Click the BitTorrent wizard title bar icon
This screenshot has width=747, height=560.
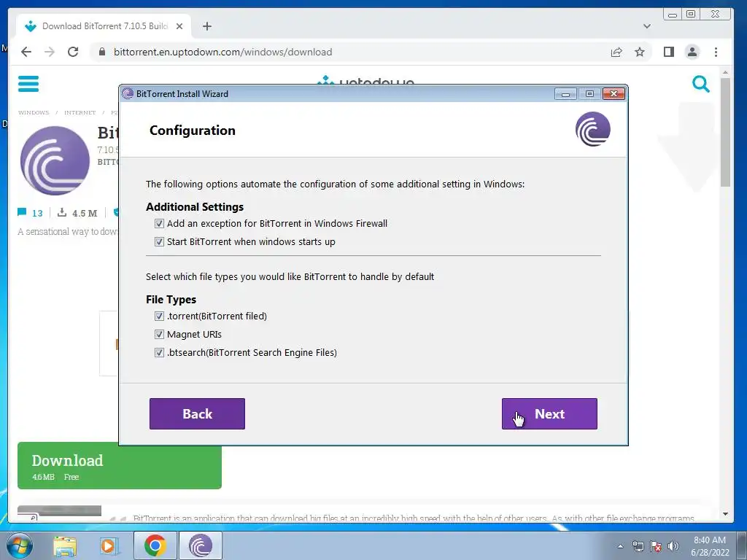pyautogui.click(x=128, y=94)
